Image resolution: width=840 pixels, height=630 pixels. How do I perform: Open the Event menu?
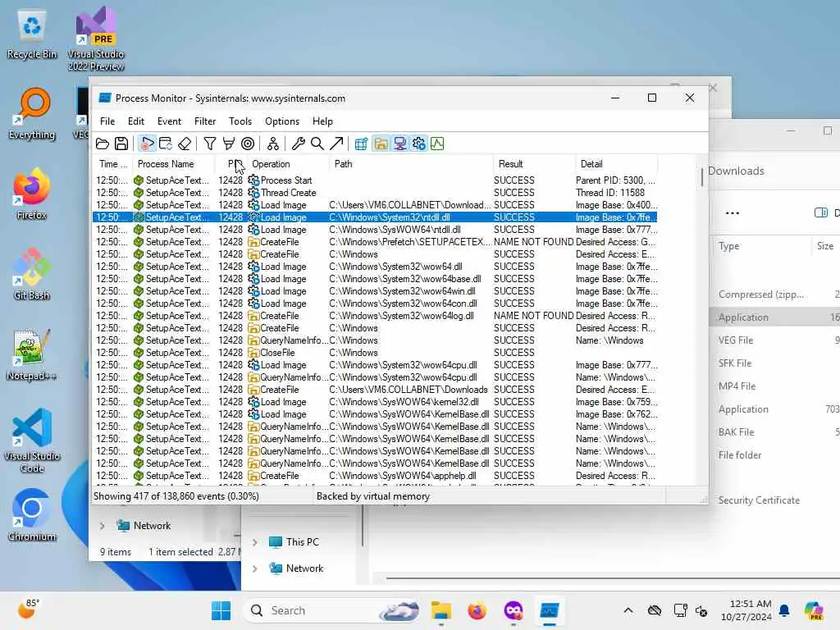coord(169,121)
